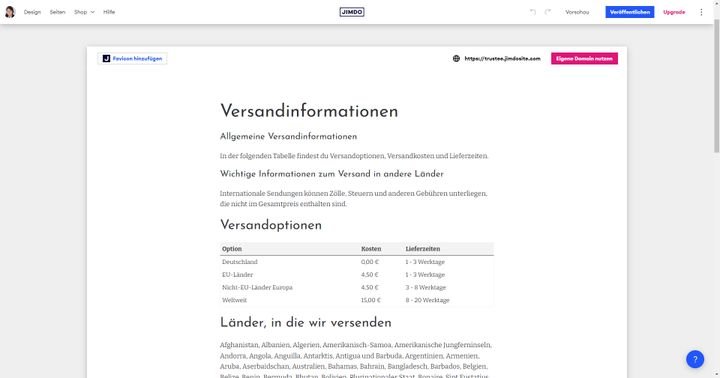Image resolution: width=720 pixels, height=378 pixels.
Task: Click the Option column header
Action: point(232,248)
